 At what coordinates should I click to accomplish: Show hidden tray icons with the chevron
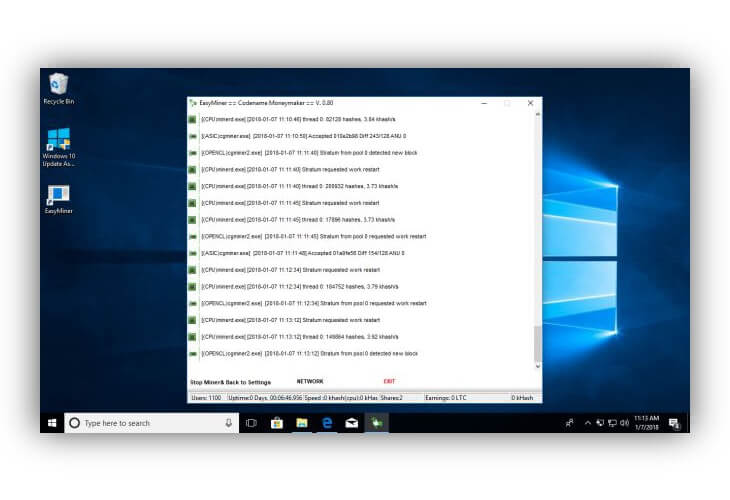tap(588, 423)
